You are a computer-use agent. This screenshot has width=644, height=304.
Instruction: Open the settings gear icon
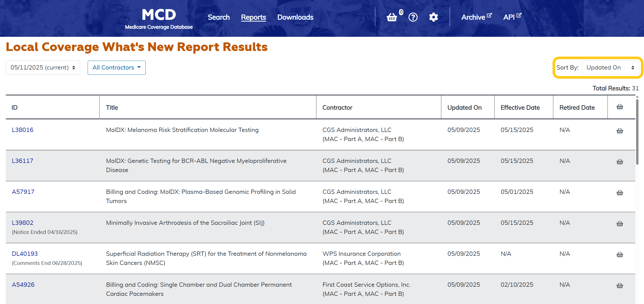pyautogui.click(x=433, y=17)
